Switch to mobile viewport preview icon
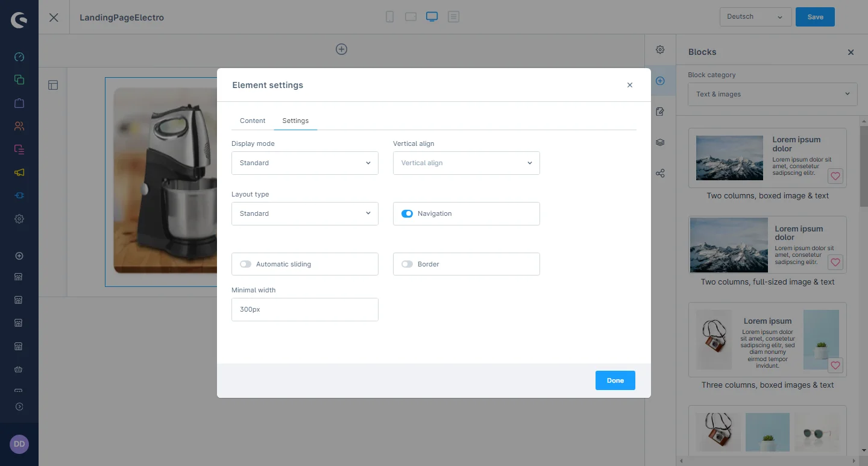Screen dimensions: 868x466 (390, 17)
